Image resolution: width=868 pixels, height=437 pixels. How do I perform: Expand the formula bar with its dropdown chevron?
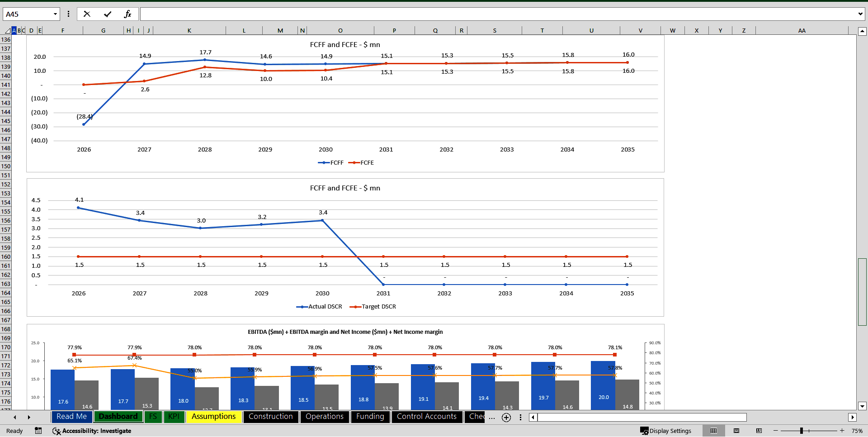[x=860, y=14]
